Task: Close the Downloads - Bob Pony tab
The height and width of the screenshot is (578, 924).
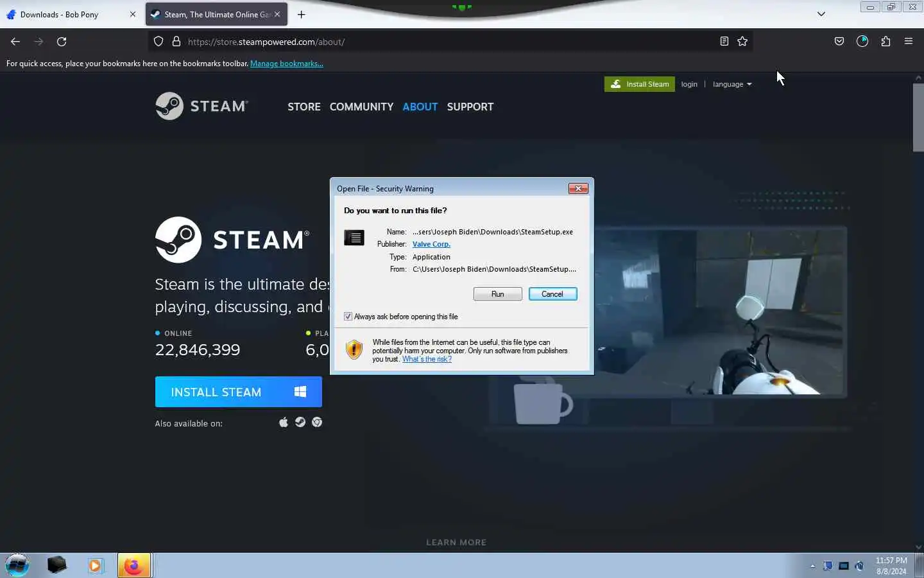Action: tap(133, 14)
